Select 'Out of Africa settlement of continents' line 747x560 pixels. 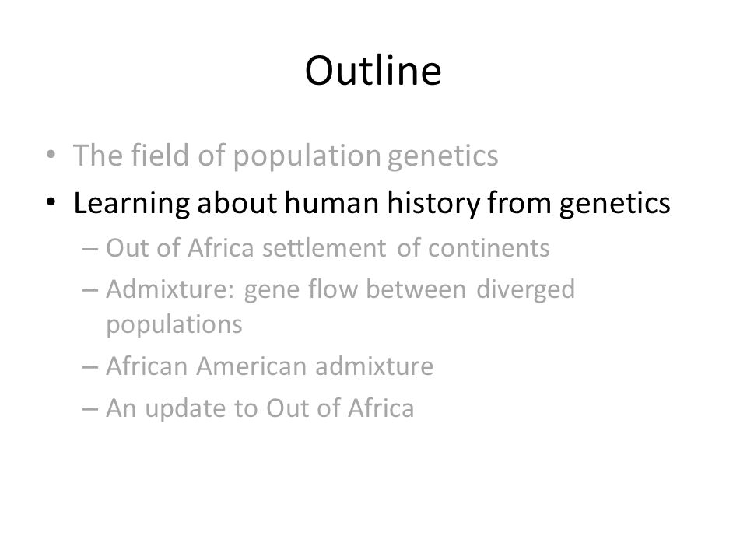coord(328,248)
